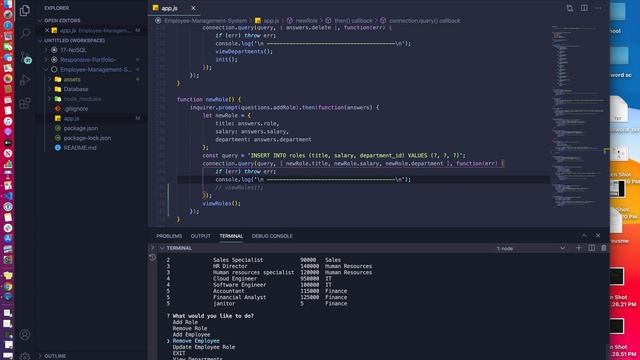Open the .gitignore file
Viewport: 640px width, 360px height.
tap(76, 109)
